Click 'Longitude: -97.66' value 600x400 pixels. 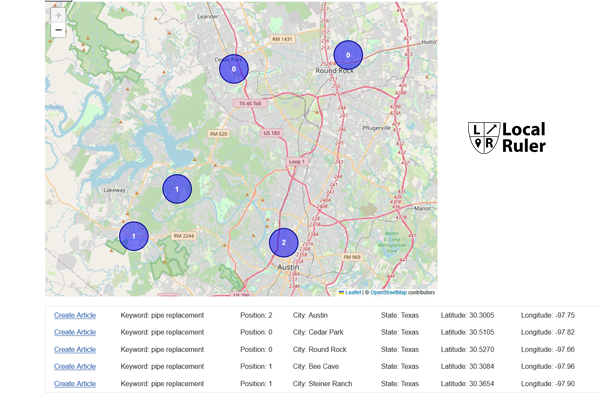coord(548,349)
